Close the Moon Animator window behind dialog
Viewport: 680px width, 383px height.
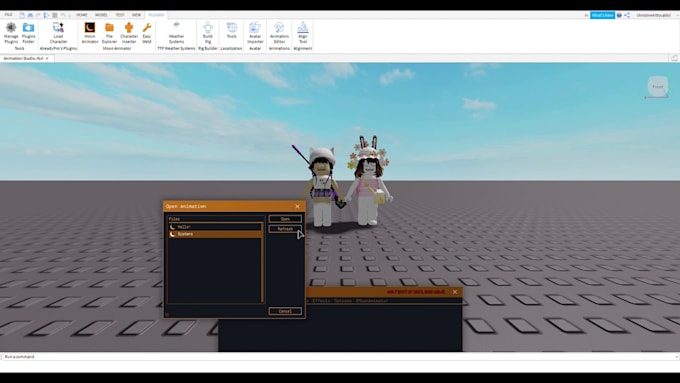coord(455,292)
